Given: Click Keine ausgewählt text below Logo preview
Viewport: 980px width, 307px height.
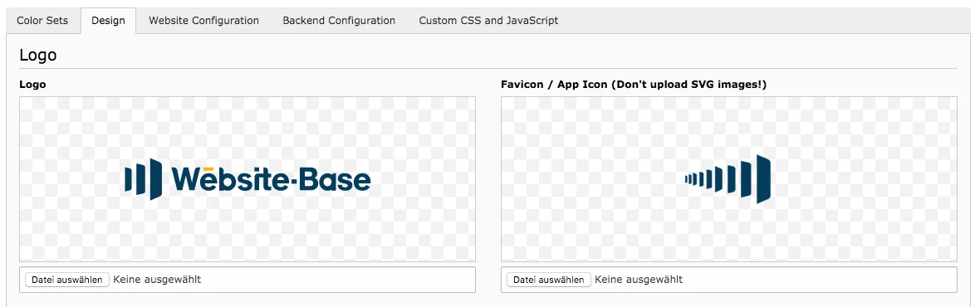Looking at the screenshot, I should pos(158,280).
